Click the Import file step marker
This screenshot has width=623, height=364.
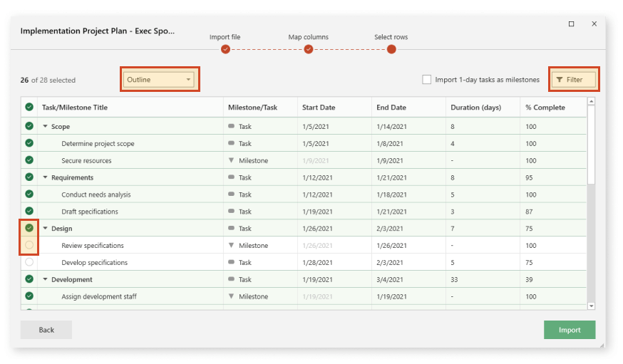point(225,49)
